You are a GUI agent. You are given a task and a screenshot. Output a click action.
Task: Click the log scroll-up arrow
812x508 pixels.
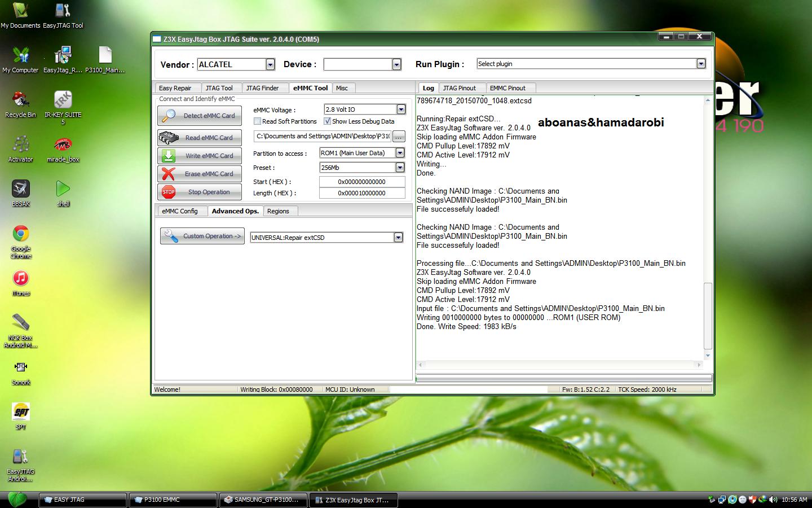[x=708, y=100]
